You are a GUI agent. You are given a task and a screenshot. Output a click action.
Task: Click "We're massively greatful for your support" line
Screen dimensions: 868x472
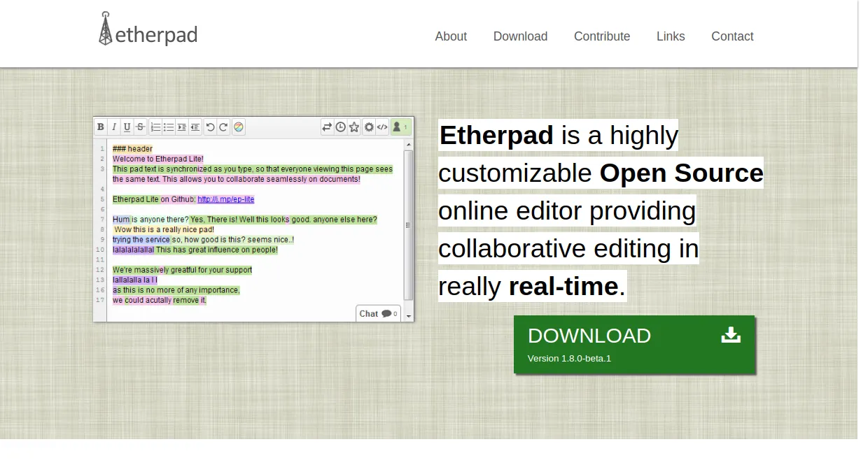(182, 270)
